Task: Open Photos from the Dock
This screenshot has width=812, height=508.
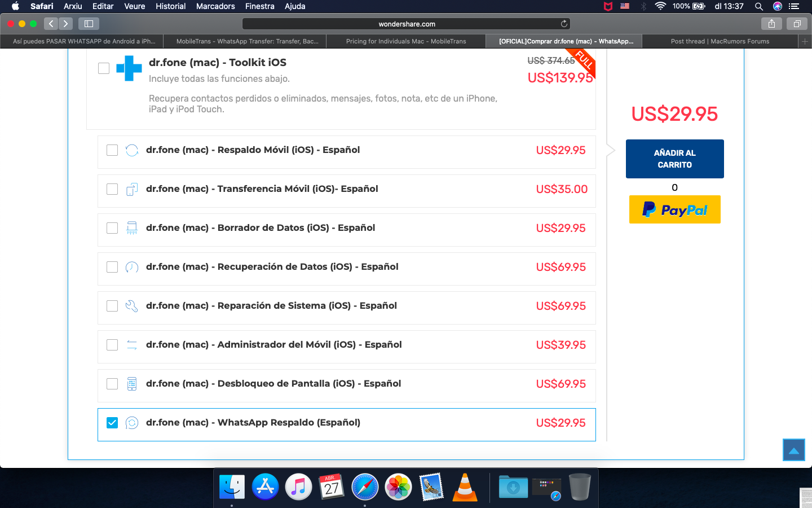Action: pos(398,487)
